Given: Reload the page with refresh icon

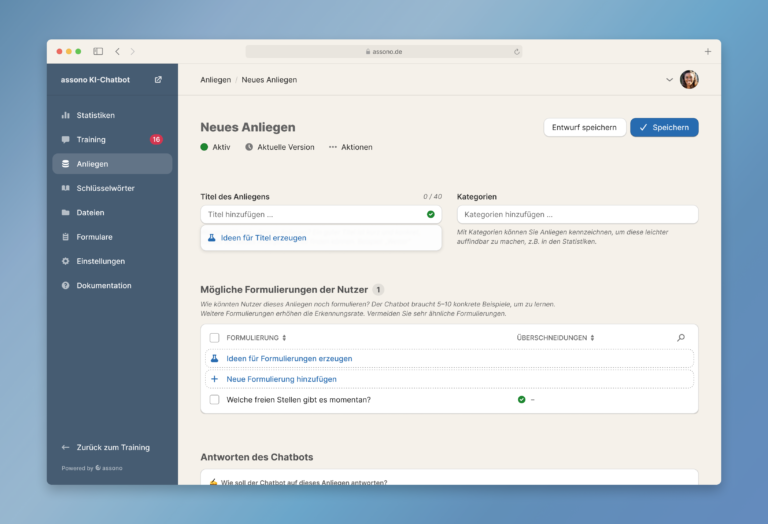Looking at the screenshot, I should (516, 51).
